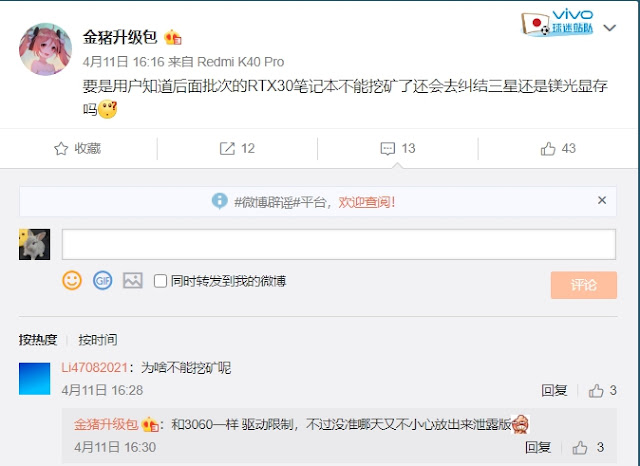Open the Li47082021 username link

95,368
